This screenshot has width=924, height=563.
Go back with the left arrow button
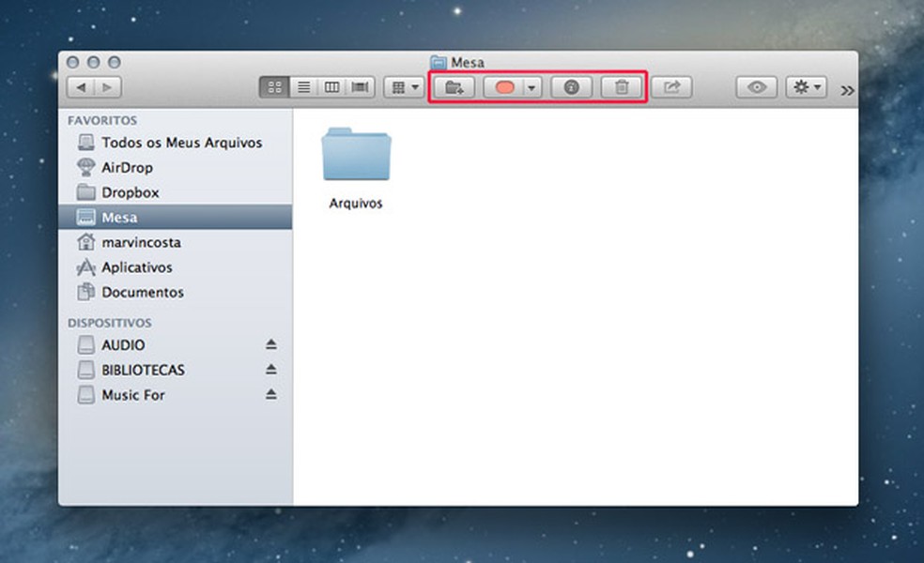tap(81, 88)
